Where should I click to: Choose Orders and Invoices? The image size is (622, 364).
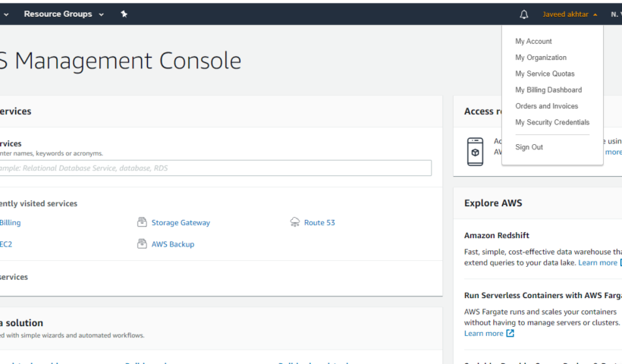[x=546, y=106]
